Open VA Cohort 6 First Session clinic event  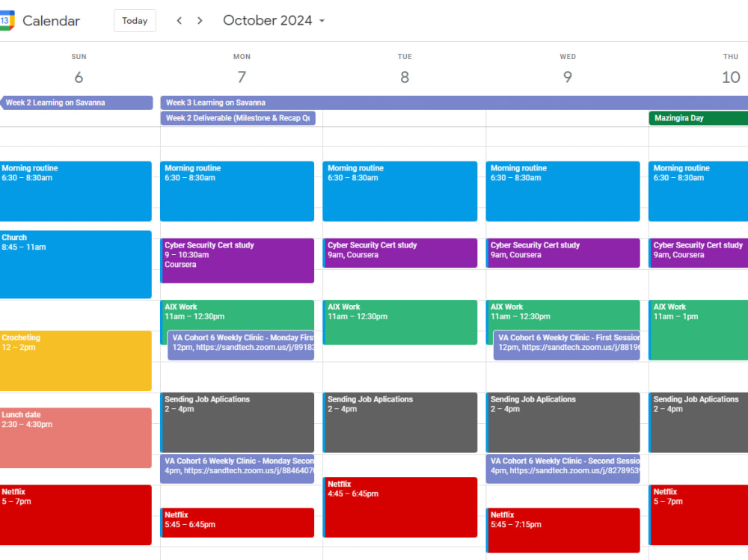tap(567, 345)
